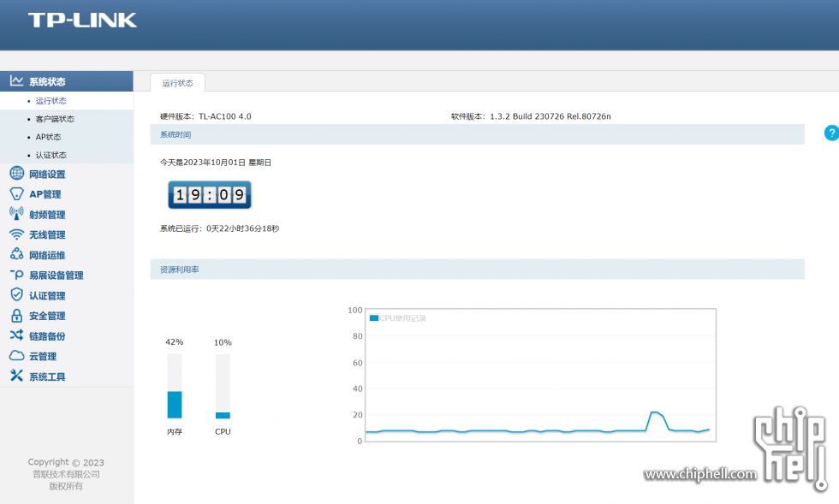Click the shuffle arrows icon for 链路备份
This screenshot has height=504, width=839.
(x=16, y=335)
